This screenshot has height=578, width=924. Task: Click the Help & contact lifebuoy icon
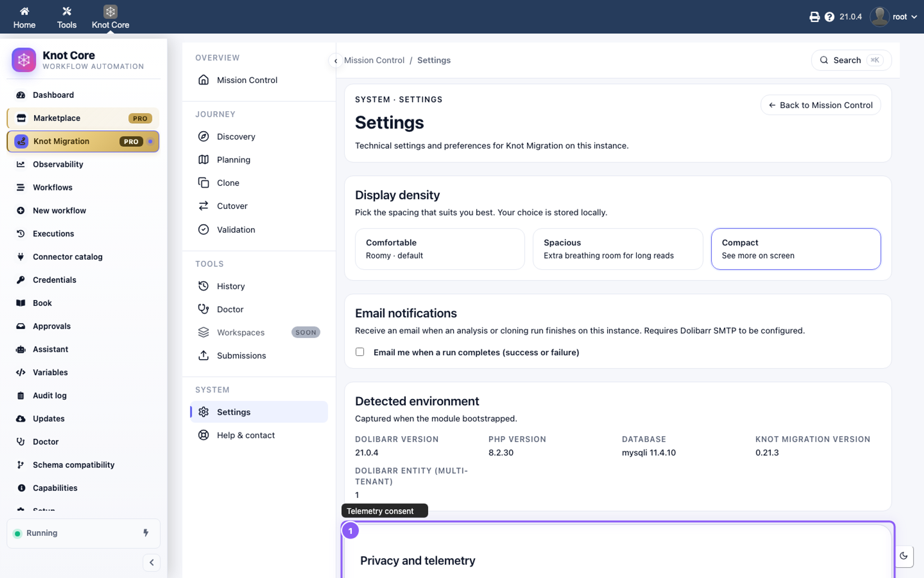203,435
